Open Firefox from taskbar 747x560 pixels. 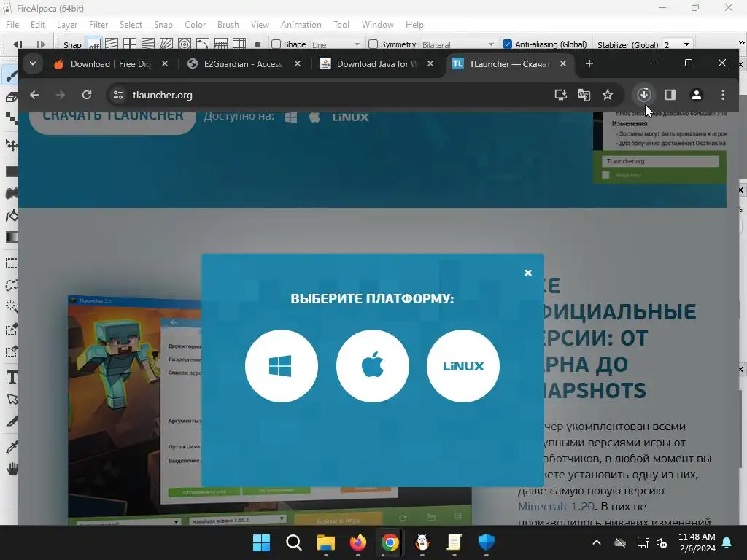coord(357,542)
